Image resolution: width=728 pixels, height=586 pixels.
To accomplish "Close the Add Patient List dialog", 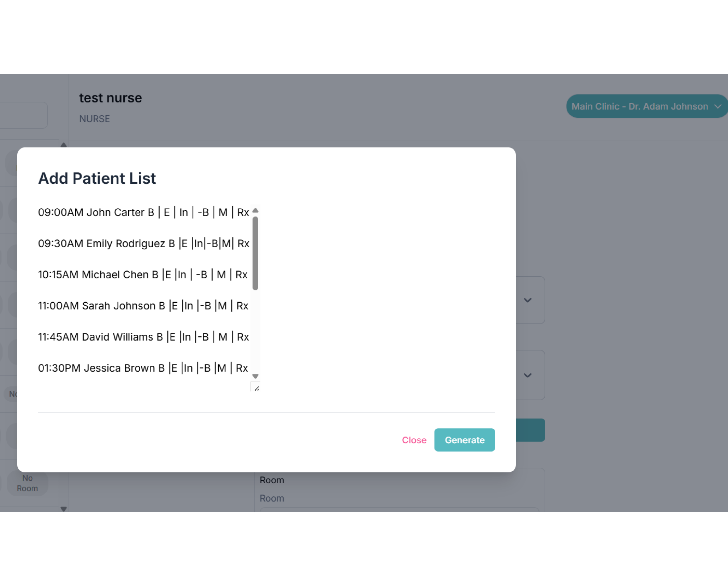I will [414, 440].
